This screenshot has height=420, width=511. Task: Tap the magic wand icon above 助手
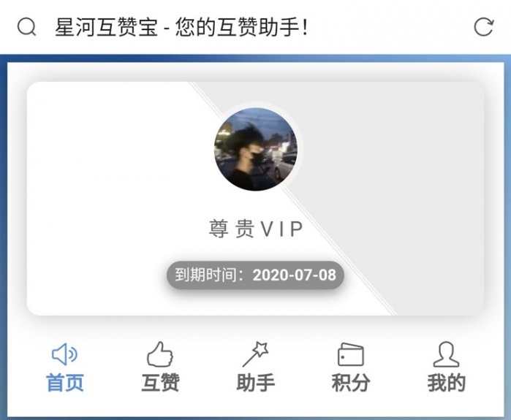[x=256, y=354]
